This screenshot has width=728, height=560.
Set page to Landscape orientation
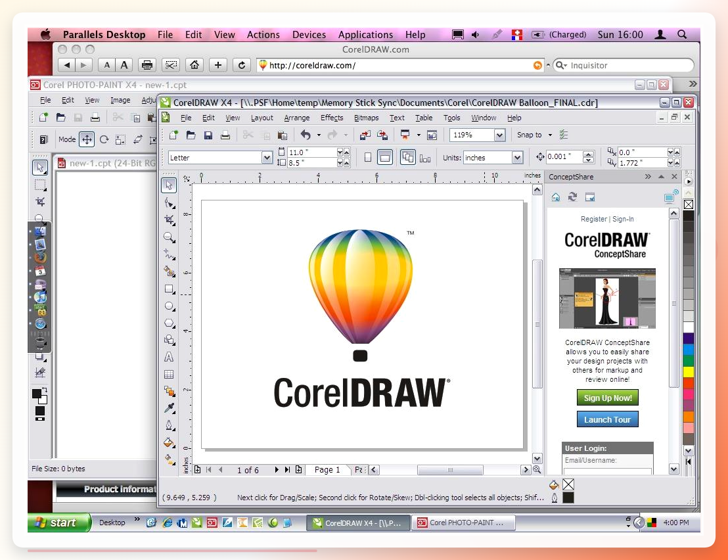pos(385,158)
